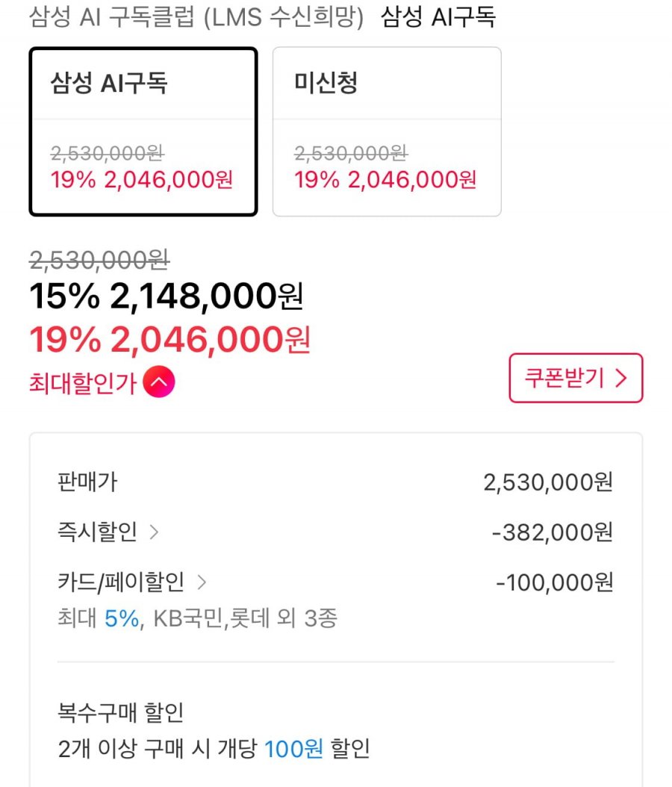Viewport: 672px width, 787px height.
Task: Tap the black 15% 2,148,000원 price
Action: (166, 296)
